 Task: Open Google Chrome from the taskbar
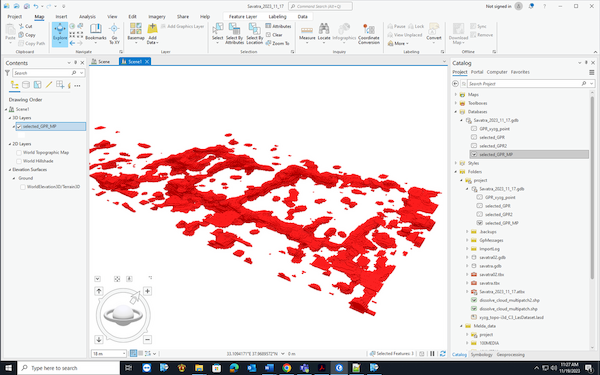coord(287,368)
